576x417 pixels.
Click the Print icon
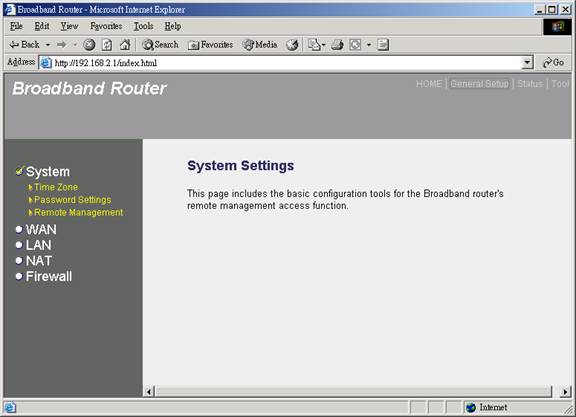point(337,45)
